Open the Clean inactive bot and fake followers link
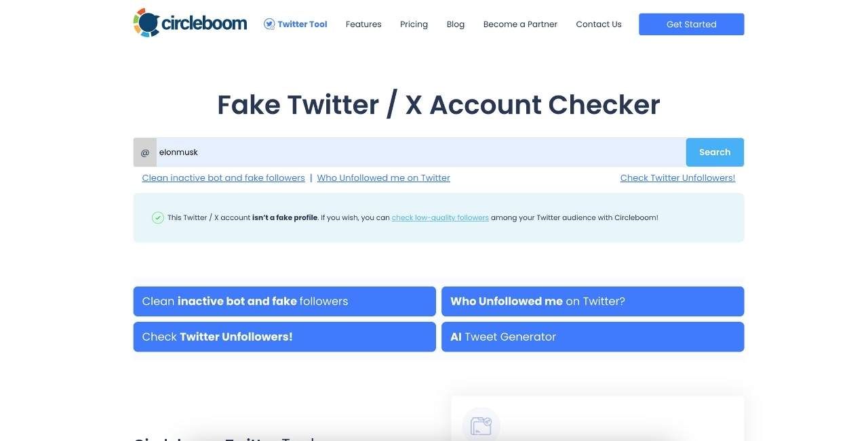Viewport: 868px width, 441px height. 223,177
